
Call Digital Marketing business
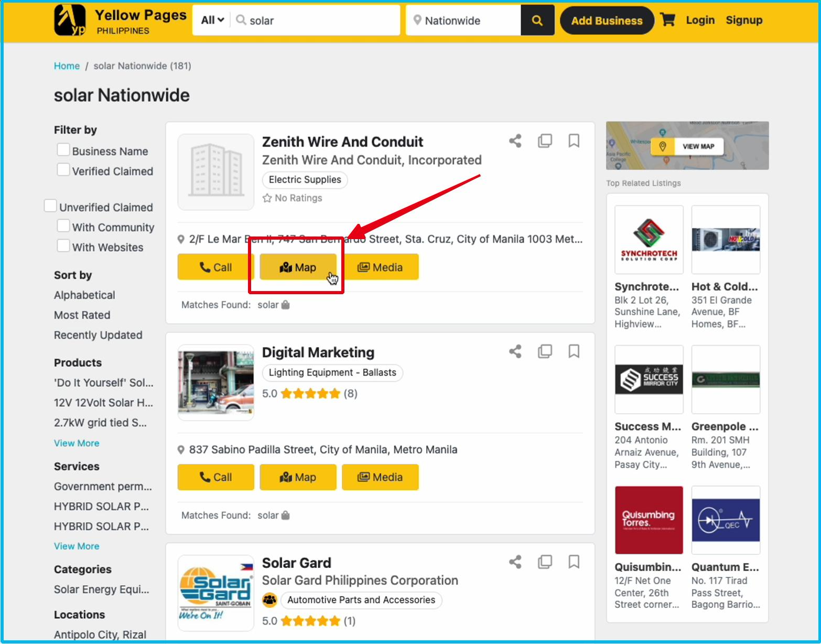215,477
